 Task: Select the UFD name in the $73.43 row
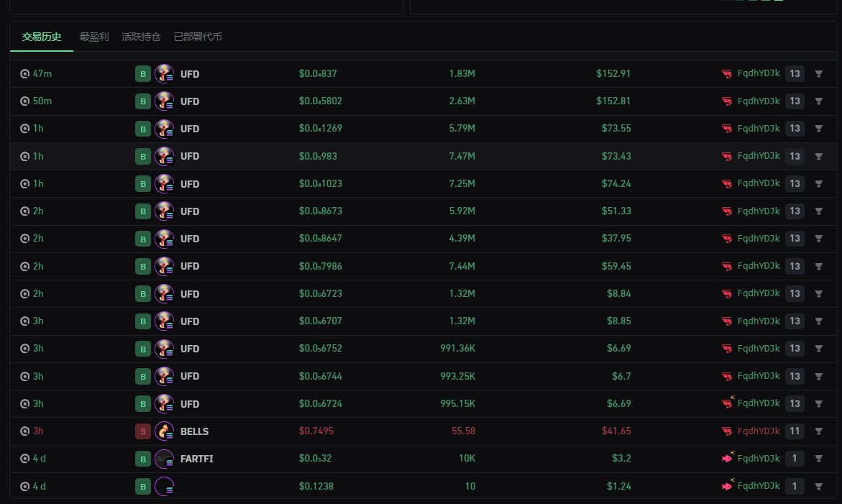pos(190,156)
